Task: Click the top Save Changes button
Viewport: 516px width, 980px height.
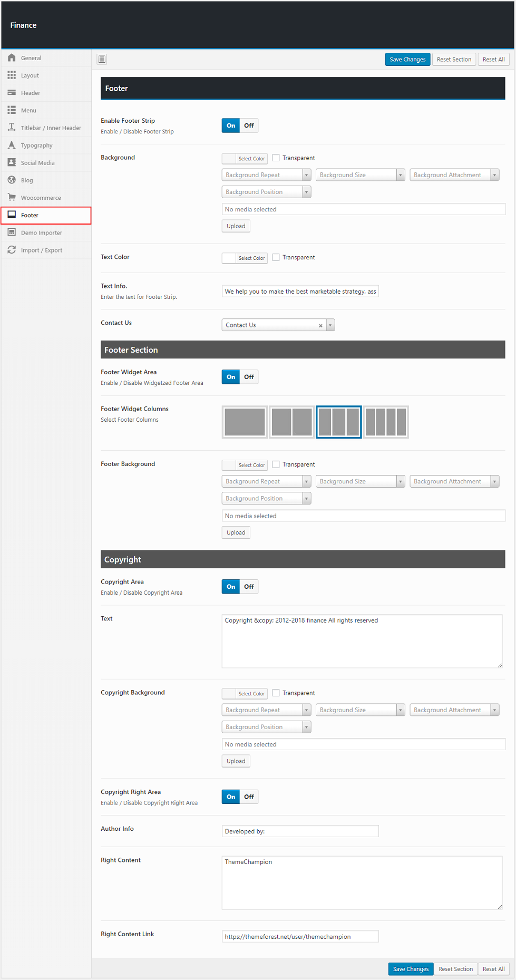Action: [x=407, y=60]
